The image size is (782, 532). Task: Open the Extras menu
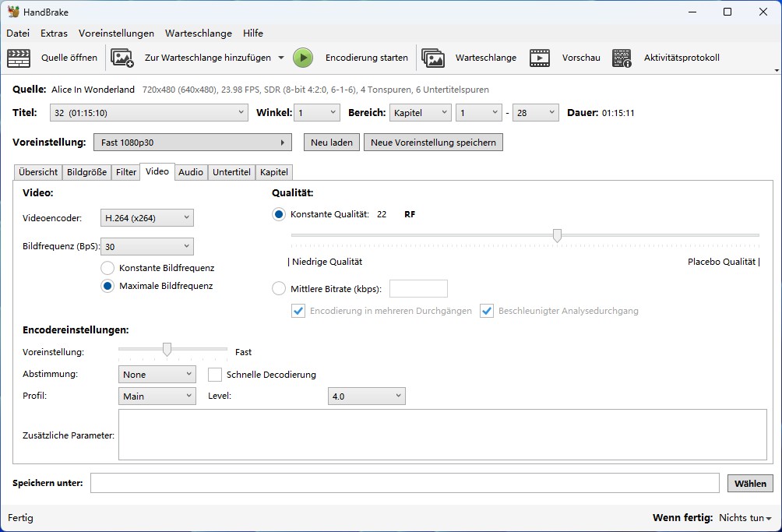click(x=54, y=33)
